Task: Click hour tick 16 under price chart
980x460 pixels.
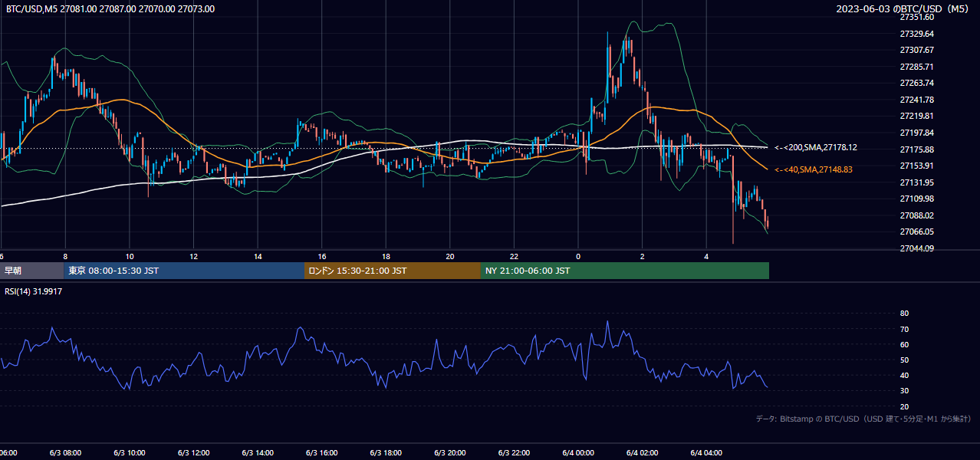Action: click(x=322, y=256)
